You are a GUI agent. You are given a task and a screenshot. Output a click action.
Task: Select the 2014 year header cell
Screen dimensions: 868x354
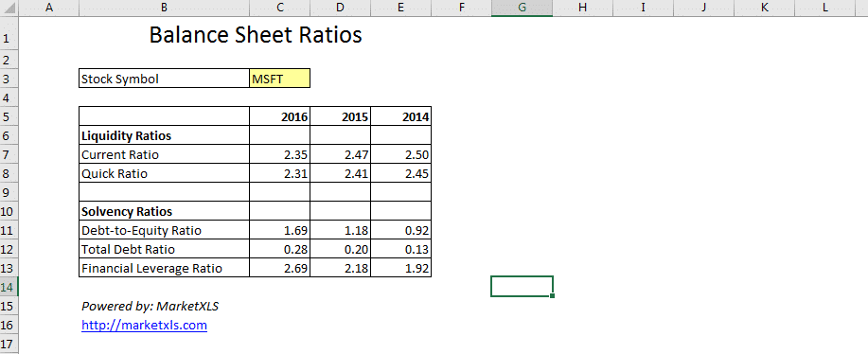tap(400, 116)
